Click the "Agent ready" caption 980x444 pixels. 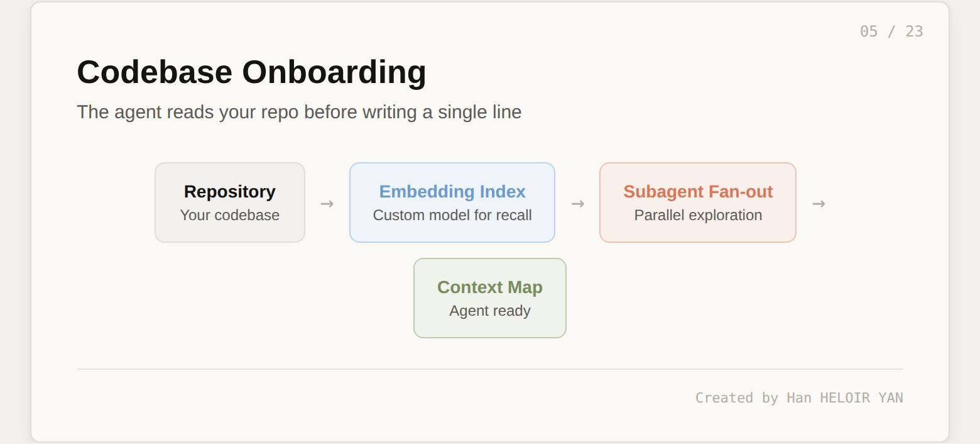tap(490, 311)
